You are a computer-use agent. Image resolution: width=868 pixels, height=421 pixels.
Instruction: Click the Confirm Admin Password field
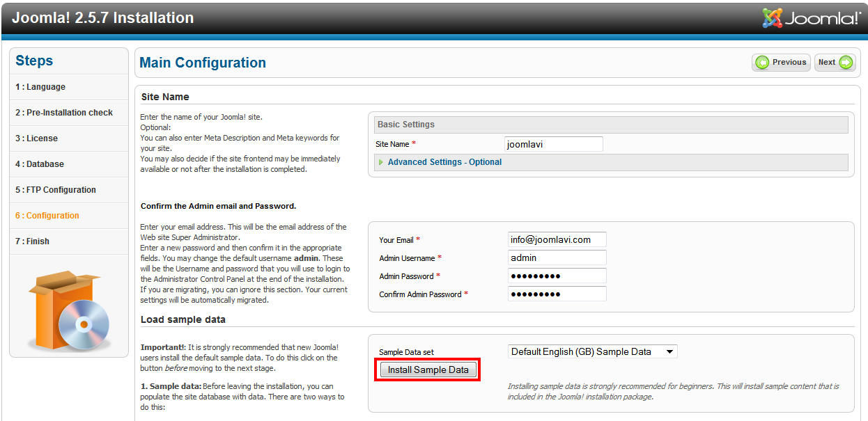(557, 294)
